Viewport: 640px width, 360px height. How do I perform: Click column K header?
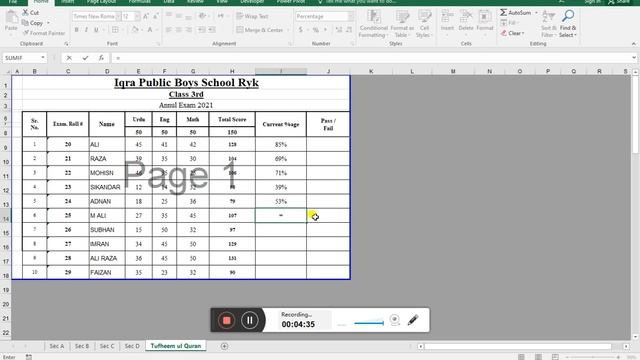point(371,71)
